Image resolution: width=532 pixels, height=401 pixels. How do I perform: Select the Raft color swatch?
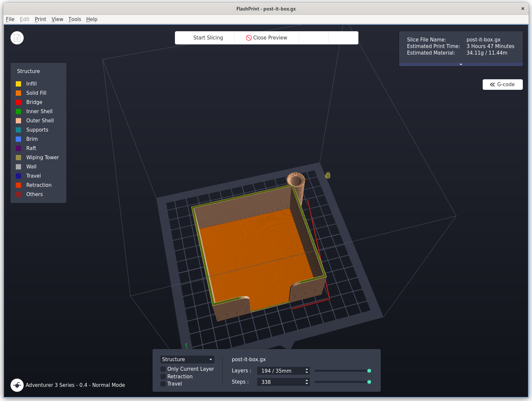(x=18, y=148)
